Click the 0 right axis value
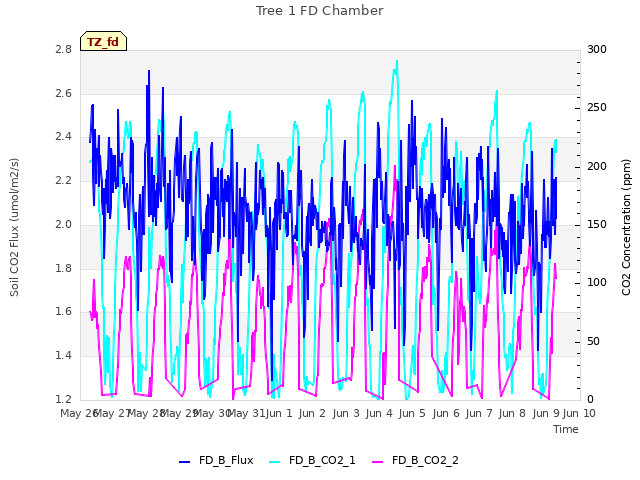 click(590, 399)
